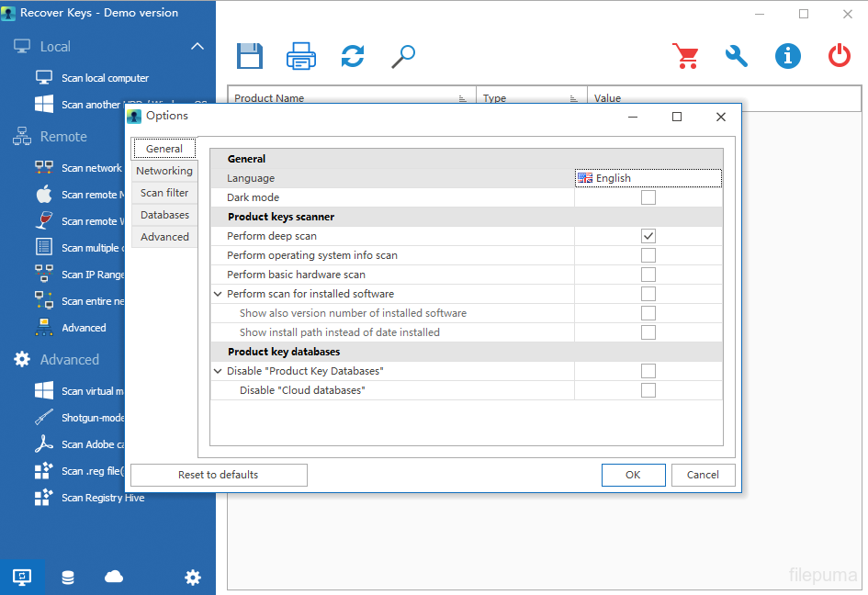Enable Perform basic hardware scan

648,275
